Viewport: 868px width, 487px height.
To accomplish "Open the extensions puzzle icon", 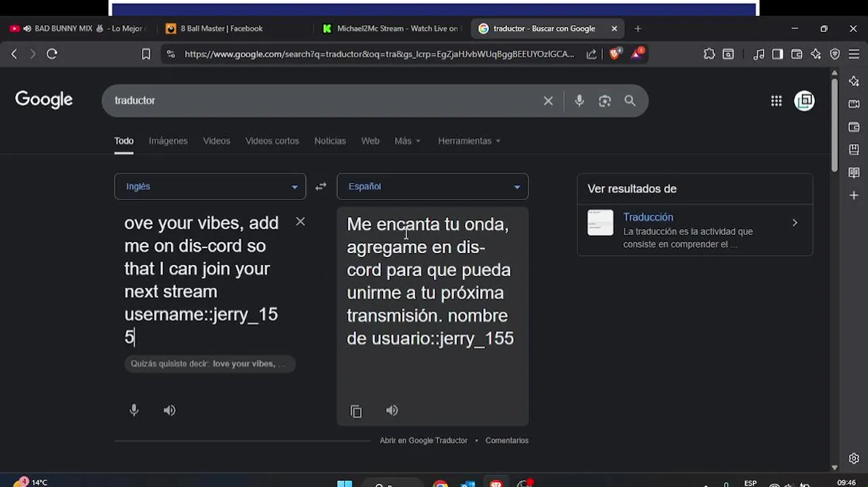I will click(x=709, y=54).
